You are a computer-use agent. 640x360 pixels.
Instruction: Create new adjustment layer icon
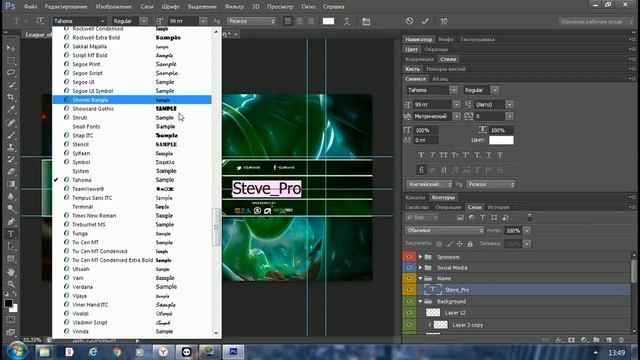click(x=584, y=340)
